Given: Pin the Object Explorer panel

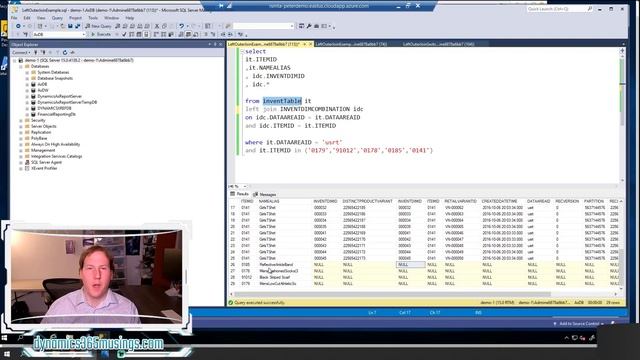Looking at the screenshot, I should pos(215,44).
